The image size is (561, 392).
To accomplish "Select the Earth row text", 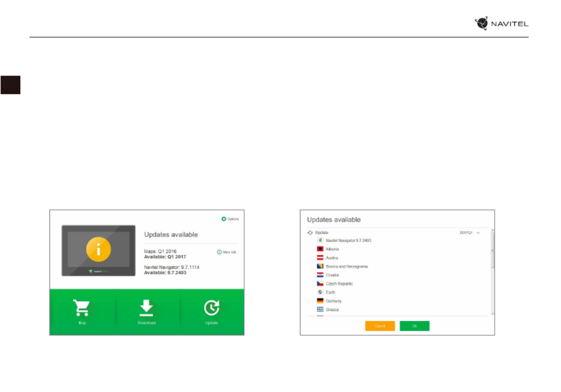I will click(330, 292).
